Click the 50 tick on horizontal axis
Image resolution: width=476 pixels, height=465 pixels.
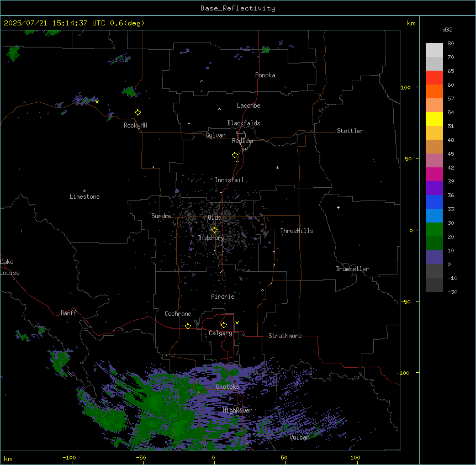click(284, 457)
